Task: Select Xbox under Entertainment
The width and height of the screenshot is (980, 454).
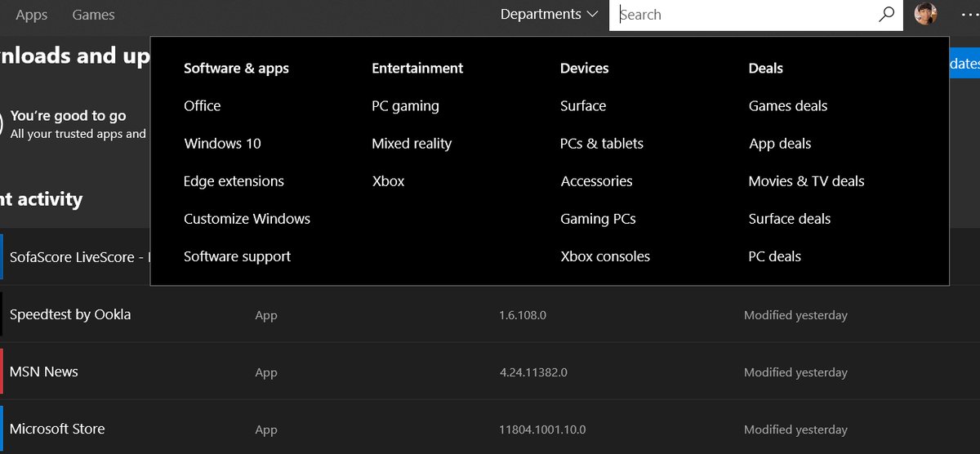Action: pos(388,181)
